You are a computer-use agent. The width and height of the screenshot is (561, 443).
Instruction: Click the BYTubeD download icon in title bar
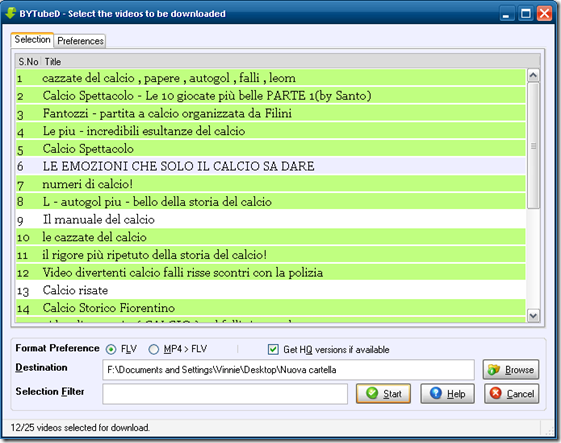[10, 13]
